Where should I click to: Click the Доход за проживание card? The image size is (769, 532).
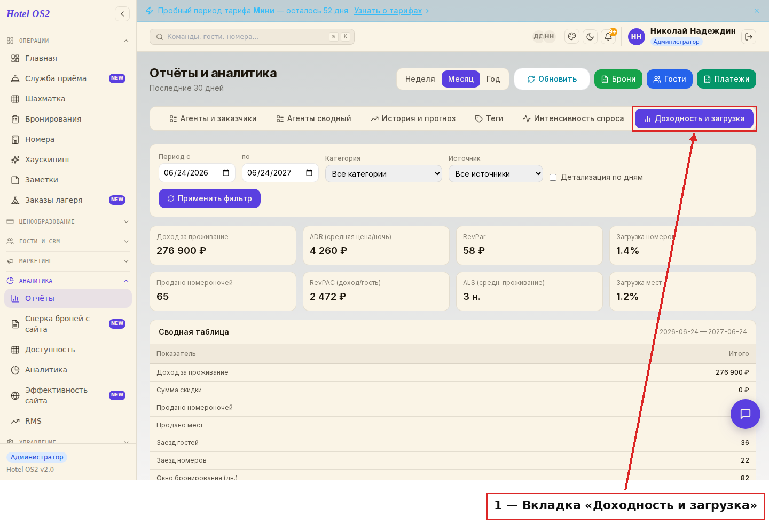point(223,245)
